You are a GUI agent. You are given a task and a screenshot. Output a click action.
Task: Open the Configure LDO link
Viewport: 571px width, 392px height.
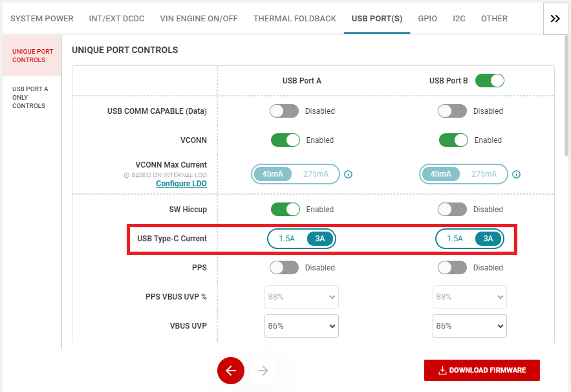coord(181,184)
